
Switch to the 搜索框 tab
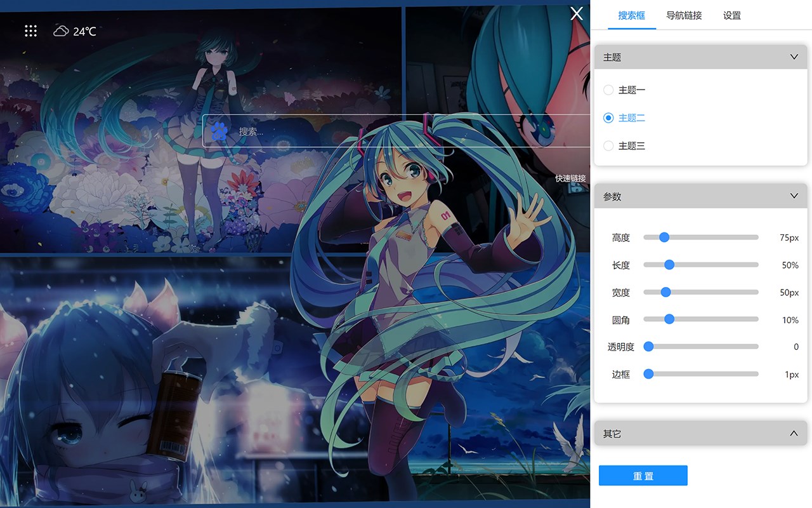tap(632, 15)
